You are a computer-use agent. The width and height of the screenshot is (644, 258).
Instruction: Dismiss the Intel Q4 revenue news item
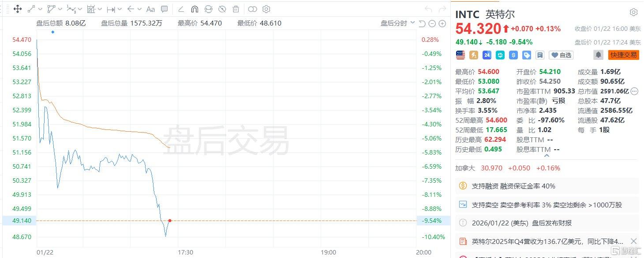point(633,241)
